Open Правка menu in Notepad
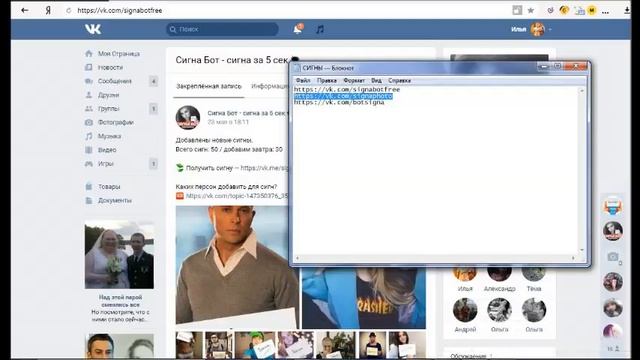Image resolution: width=640 pixels, height=360 pixels. (327, 80)
